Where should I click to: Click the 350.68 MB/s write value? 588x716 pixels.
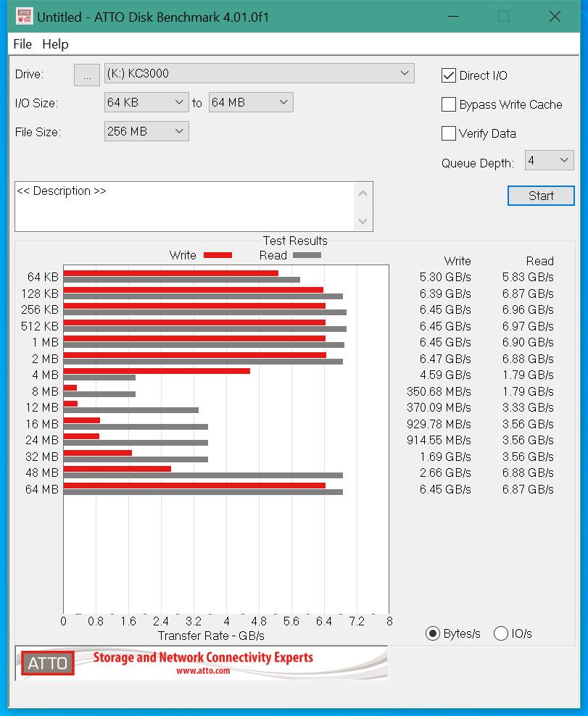[439, 391]
